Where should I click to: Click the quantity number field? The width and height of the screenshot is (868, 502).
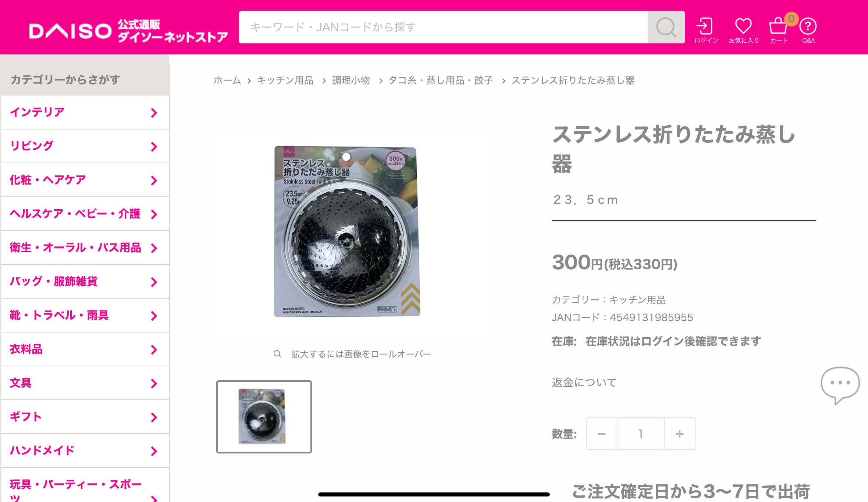click(641, 434)
